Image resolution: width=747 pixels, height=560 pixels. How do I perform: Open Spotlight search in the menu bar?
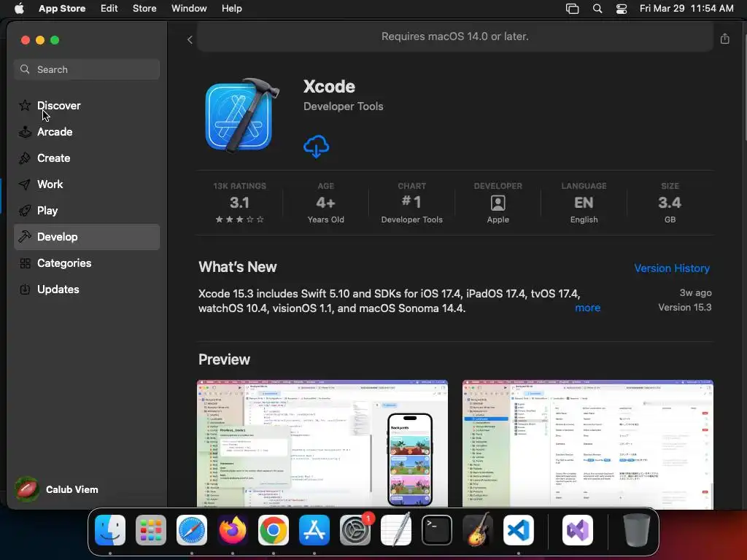point(597,9)
